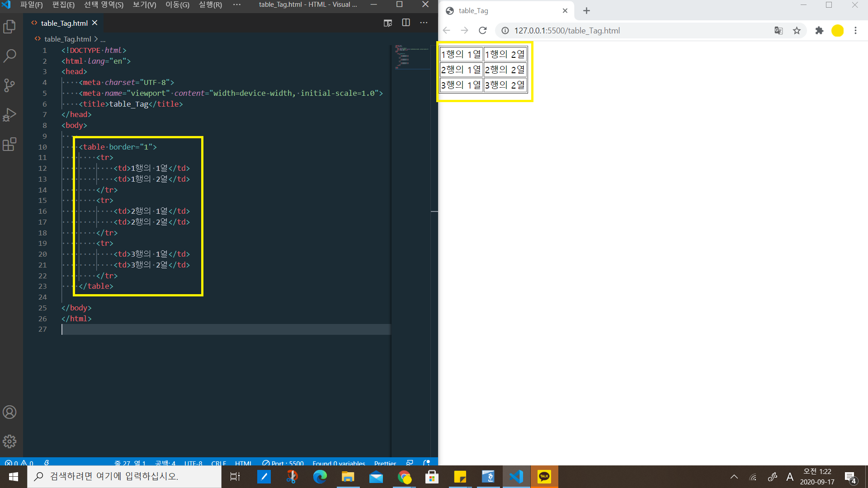Show hidden system tray icons
868x488 pixels.
734,477
